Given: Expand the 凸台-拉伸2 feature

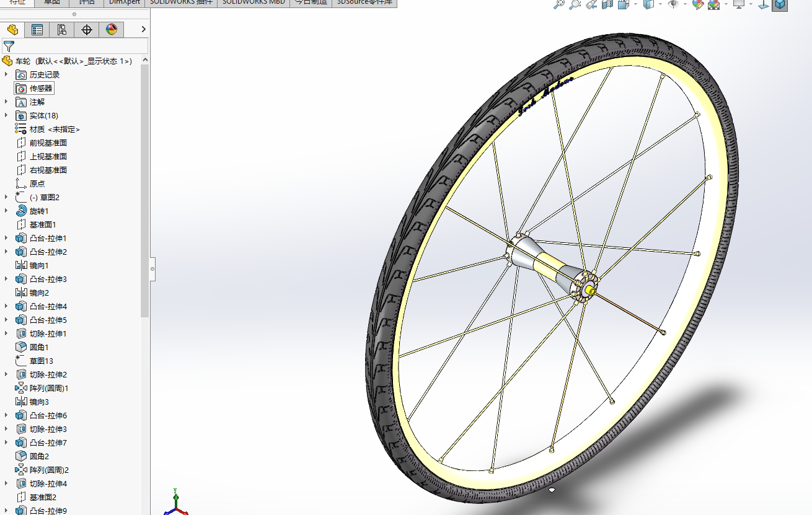Looking at the screenshot, I should (7, 252).
